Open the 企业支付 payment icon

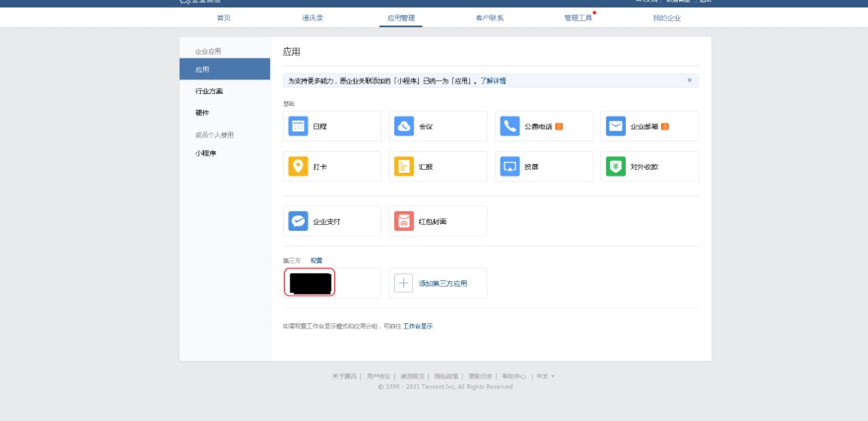coord(299,222)
